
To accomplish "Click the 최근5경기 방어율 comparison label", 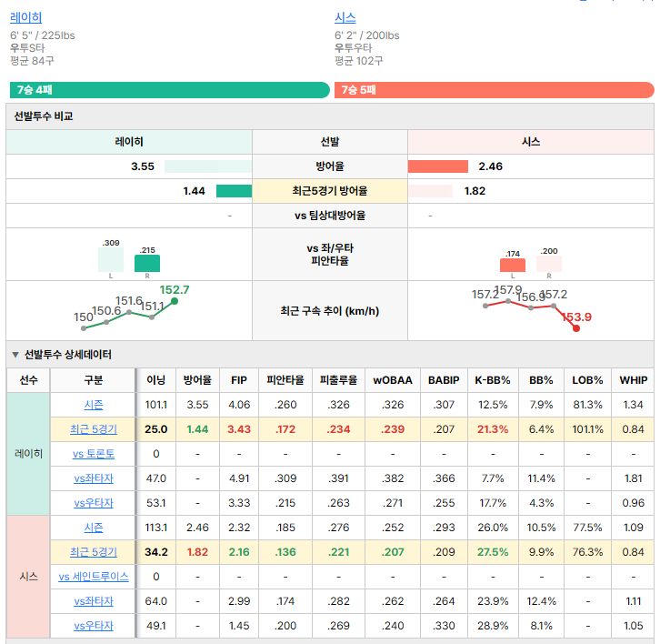I will point(330,191).
